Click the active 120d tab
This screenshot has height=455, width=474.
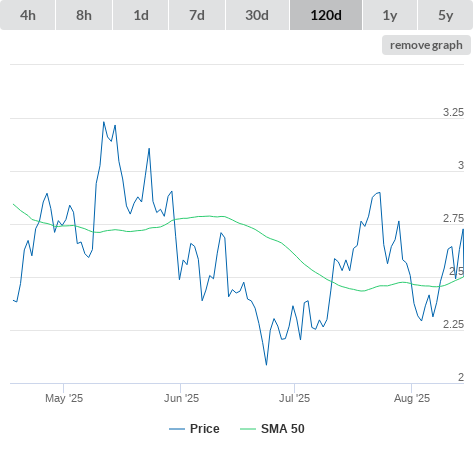(x=326, y=15)
